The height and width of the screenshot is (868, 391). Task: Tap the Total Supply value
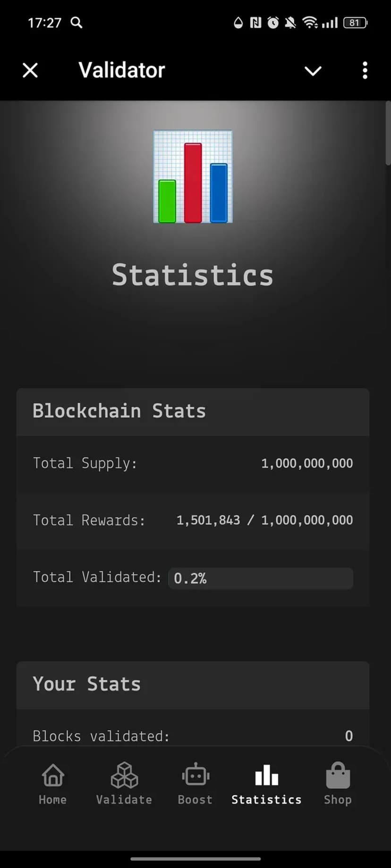tap(307, 463)
